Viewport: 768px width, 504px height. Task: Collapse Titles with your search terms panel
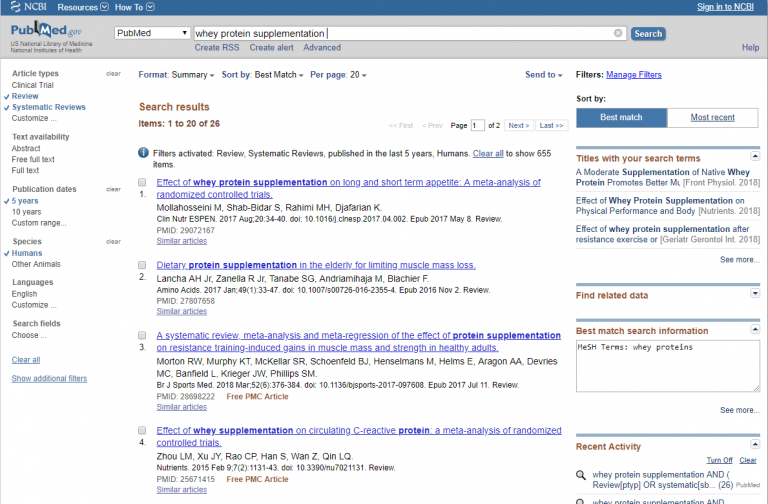click(753, 158)
